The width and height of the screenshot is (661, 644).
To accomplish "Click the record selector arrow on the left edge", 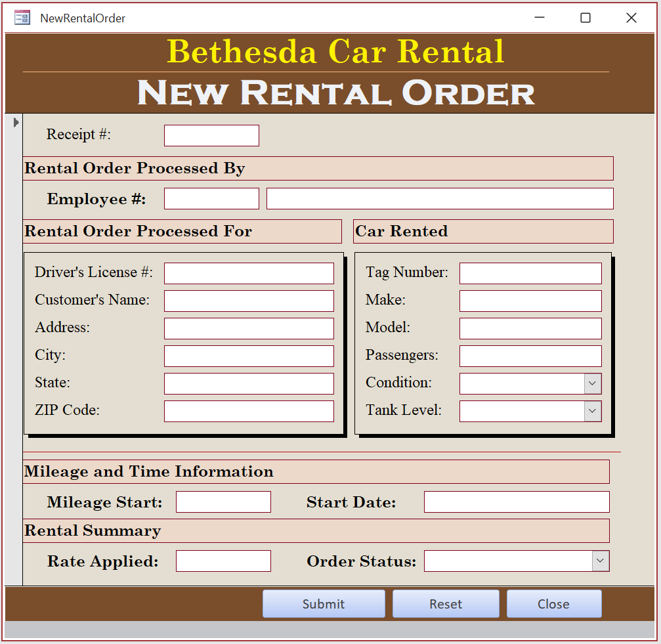I will click(x=16, y=121).
